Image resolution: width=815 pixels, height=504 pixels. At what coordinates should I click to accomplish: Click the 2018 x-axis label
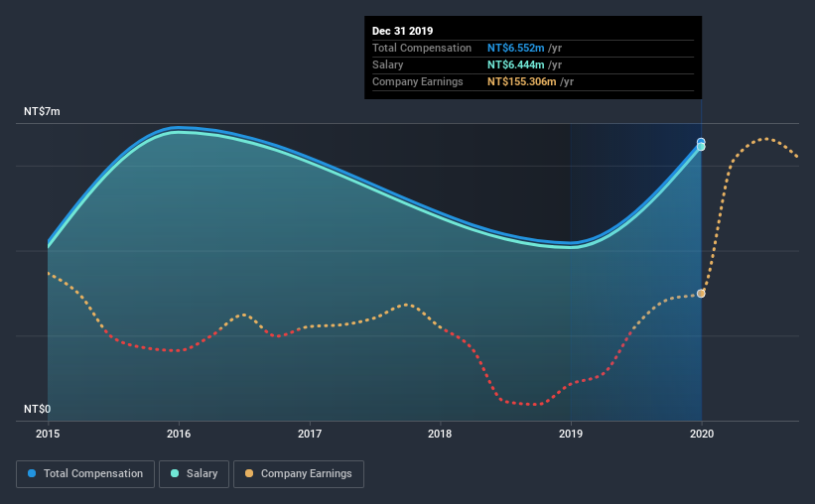[x=440, y=434]
